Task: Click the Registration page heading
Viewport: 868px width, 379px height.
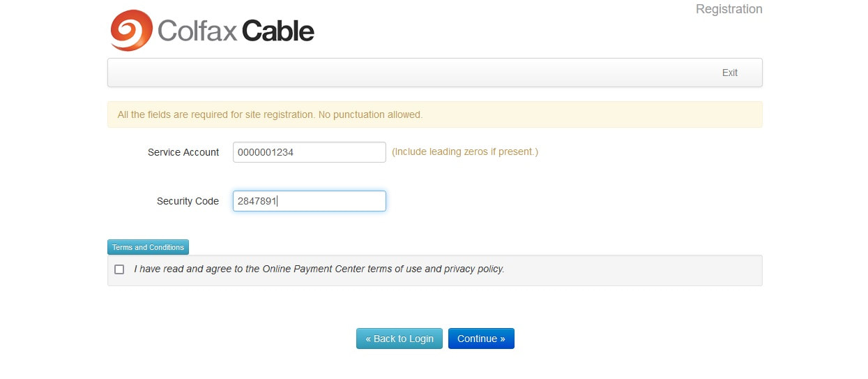Action: [729, 9]
